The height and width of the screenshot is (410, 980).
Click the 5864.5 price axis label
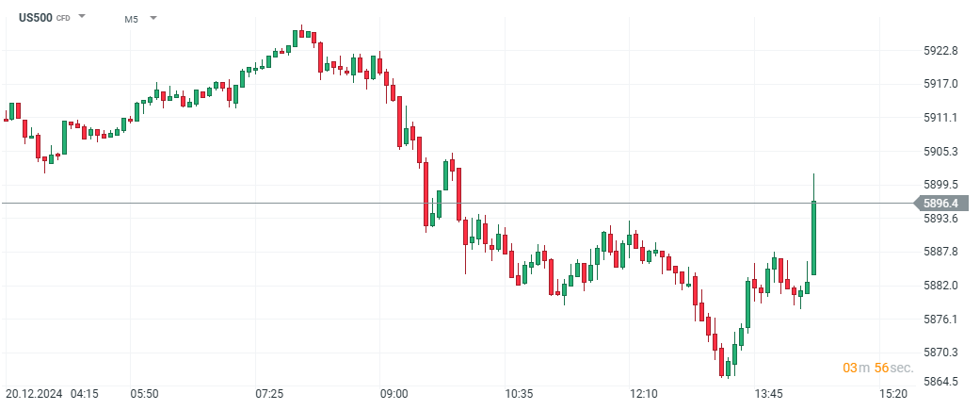(x=940, y=382)
